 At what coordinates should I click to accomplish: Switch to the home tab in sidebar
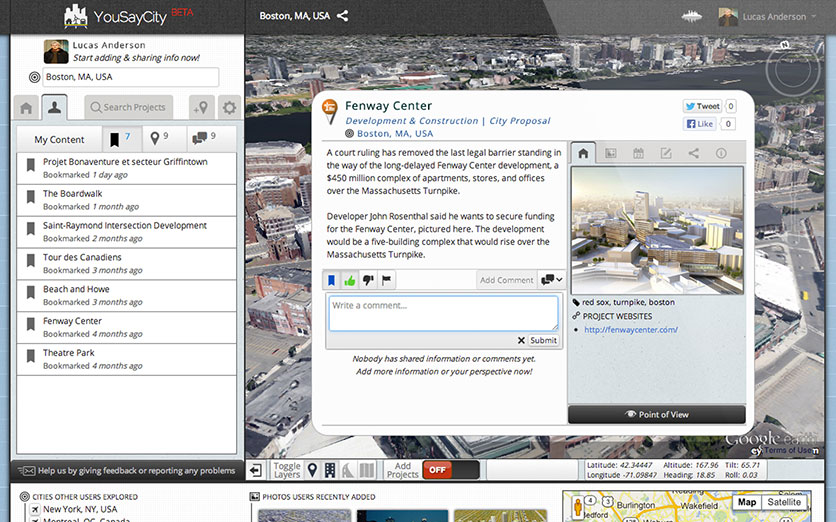coord(26,108)
